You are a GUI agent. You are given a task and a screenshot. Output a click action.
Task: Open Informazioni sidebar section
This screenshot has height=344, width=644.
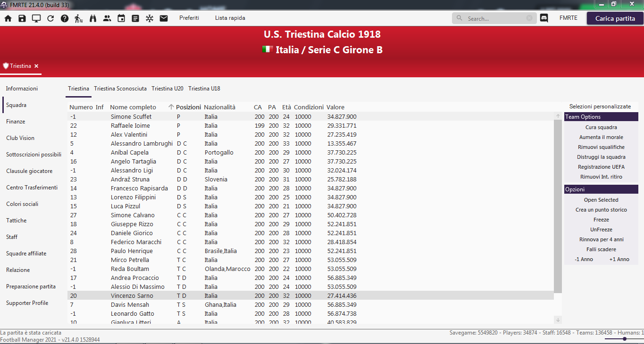tap(22, 89)
